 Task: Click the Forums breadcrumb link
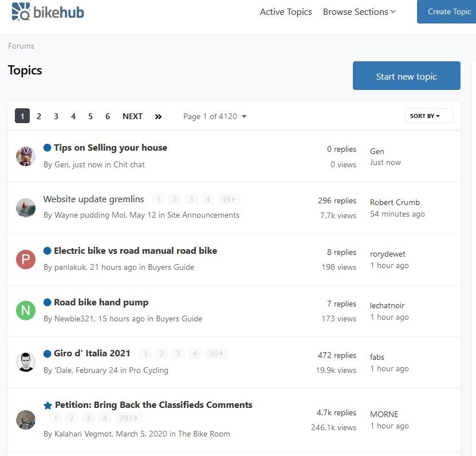[21, 46]
